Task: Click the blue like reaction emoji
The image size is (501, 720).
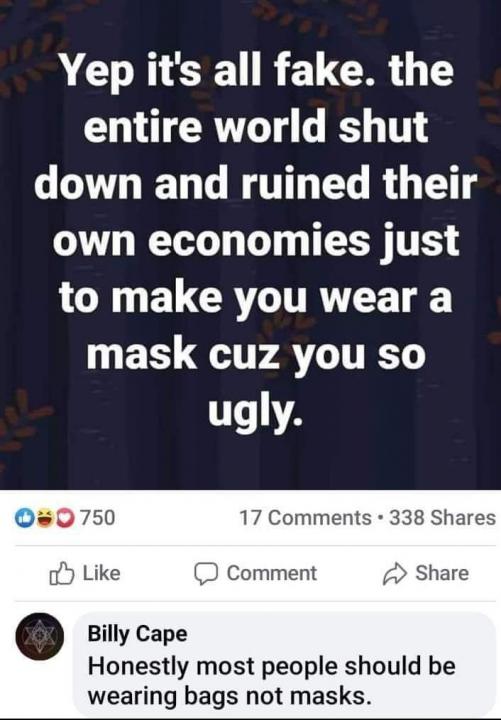Action: click(23, 518)
